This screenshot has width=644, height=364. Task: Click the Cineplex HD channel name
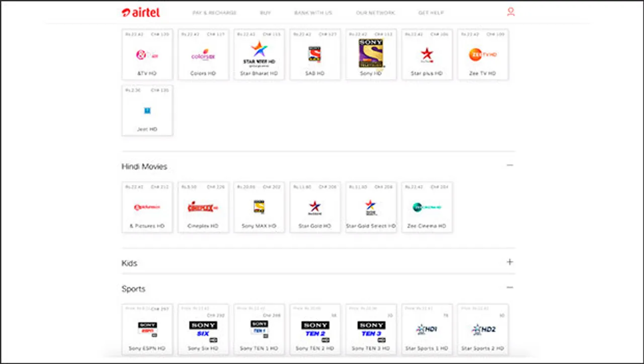click(x=203, y=226)
